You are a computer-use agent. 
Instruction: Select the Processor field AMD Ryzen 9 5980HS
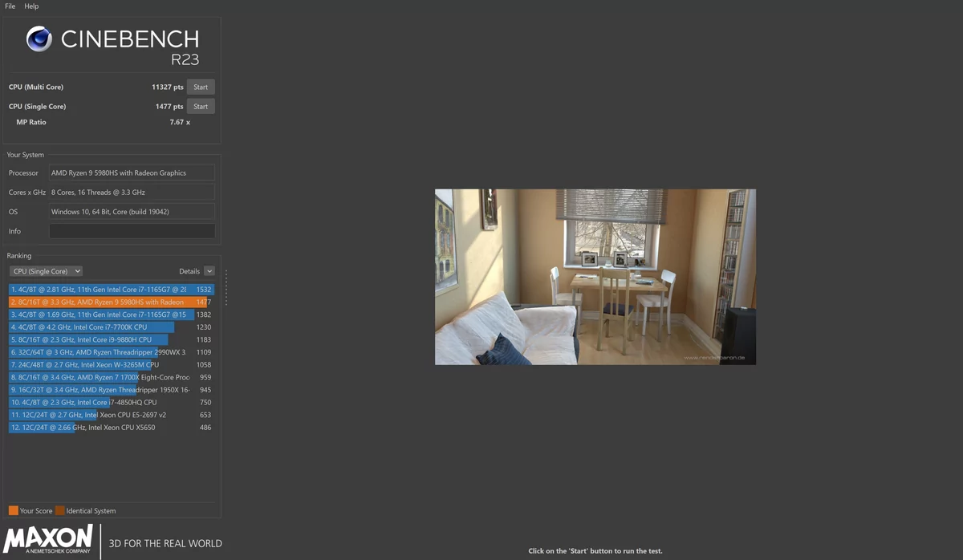(132, 172)
